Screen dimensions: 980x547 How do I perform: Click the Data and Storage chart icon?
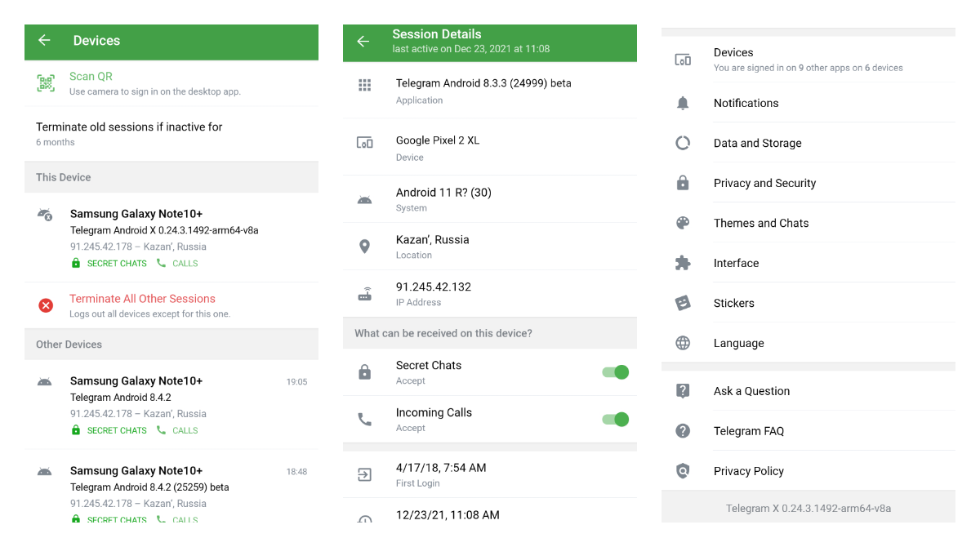tap(683, 143)
